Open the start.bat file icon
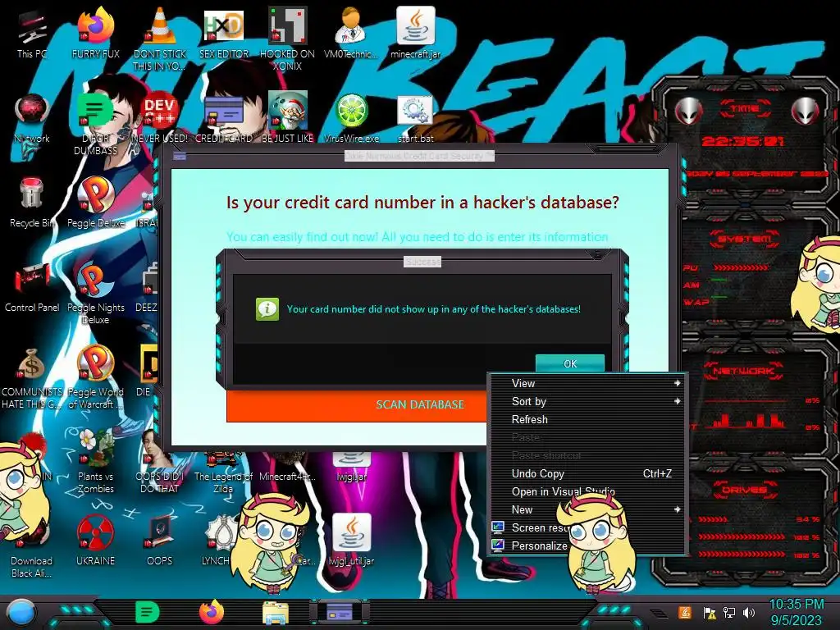This screenshot has height=630, width=840. click(415, 118)
